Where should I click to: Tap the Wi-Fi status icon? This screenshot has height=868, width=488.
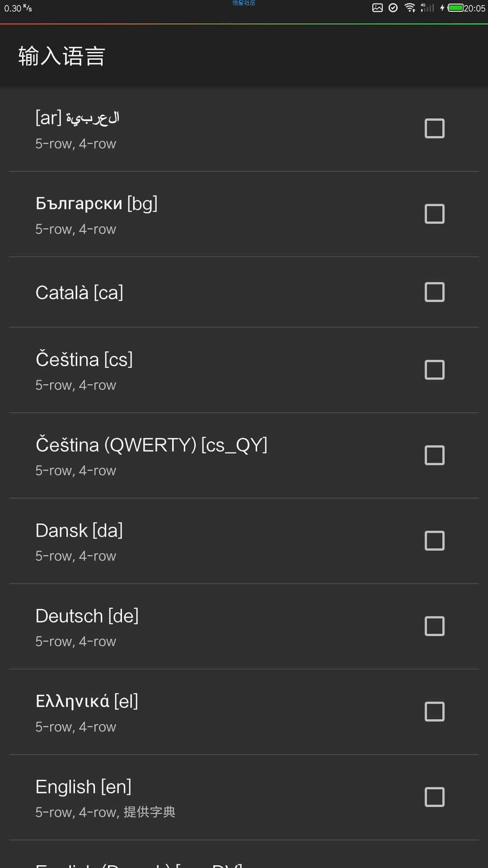point(410,8)
